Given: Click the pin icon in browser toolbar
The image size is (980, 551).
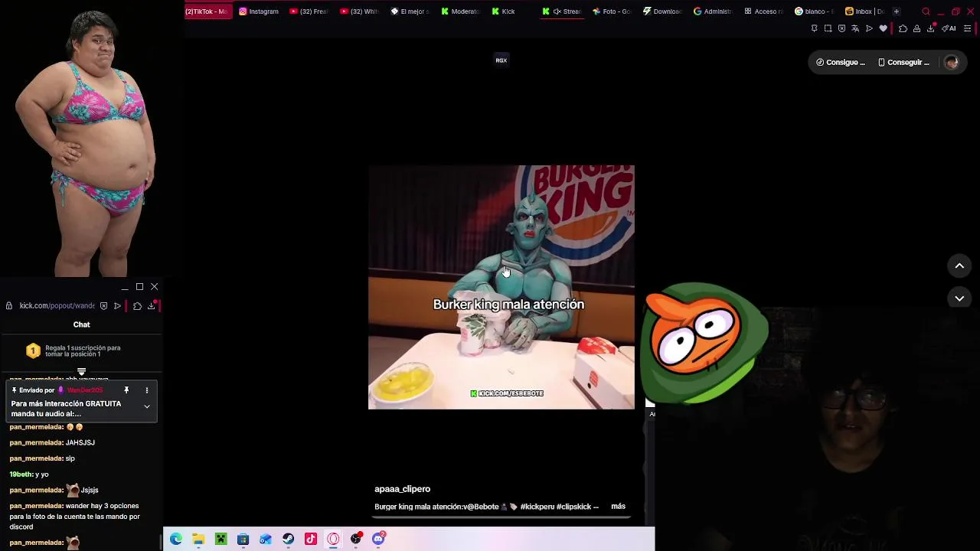Looking at the screenshot, I should pyautogui.click(x=814, y=28).
